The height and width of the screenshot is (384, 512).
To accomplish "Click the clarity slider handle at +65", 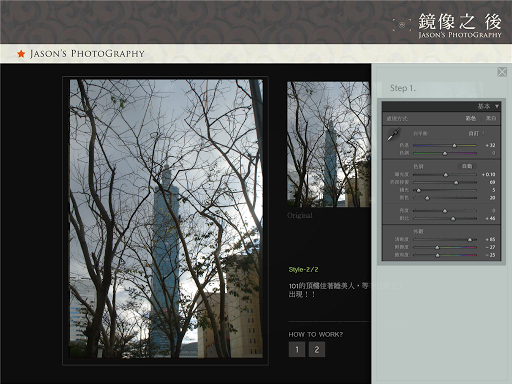I will tap(470, 240).
